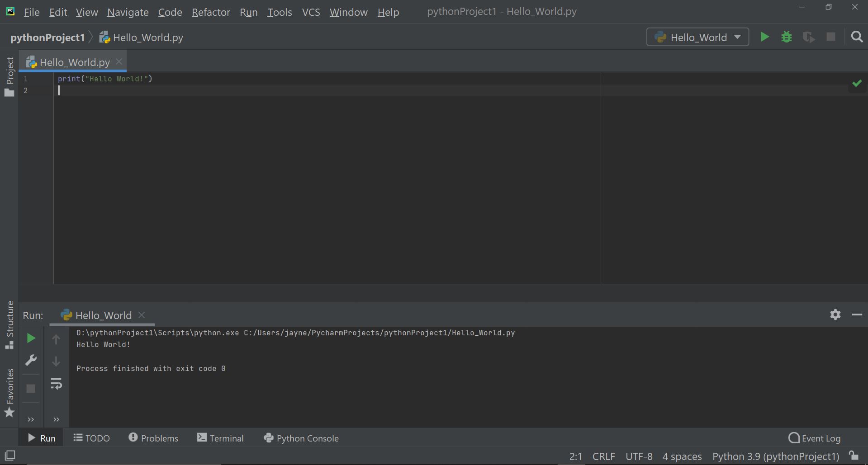Click down the stack trace arrow
The height and width of the screenshot is (465, 868).
(56, 362)
